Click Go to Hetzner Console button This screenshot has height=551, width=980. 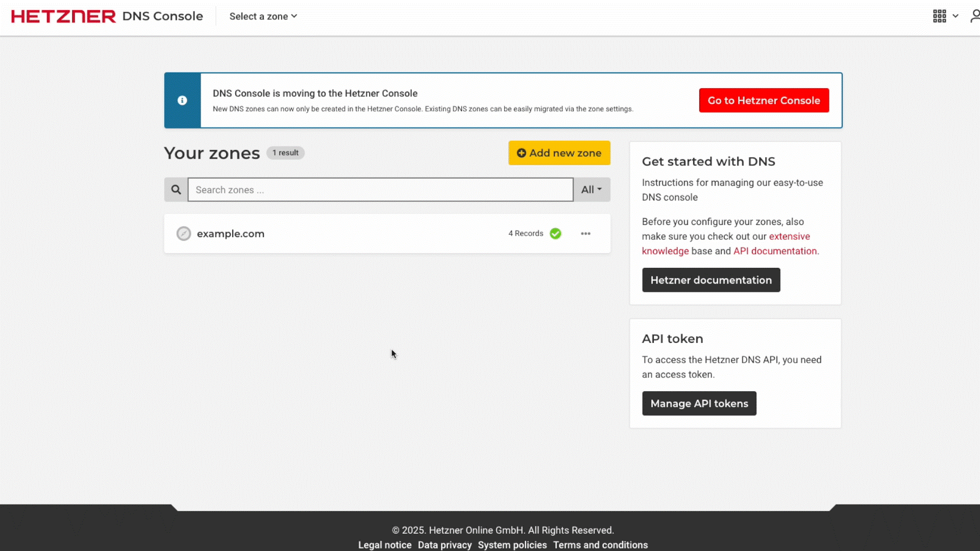pos(764,101)
